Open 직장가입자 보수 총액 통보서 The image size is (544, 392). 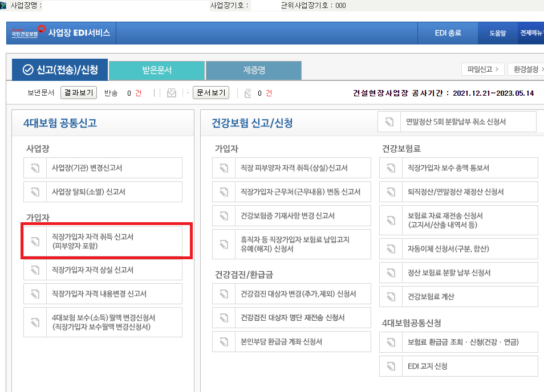click(458, 168)
